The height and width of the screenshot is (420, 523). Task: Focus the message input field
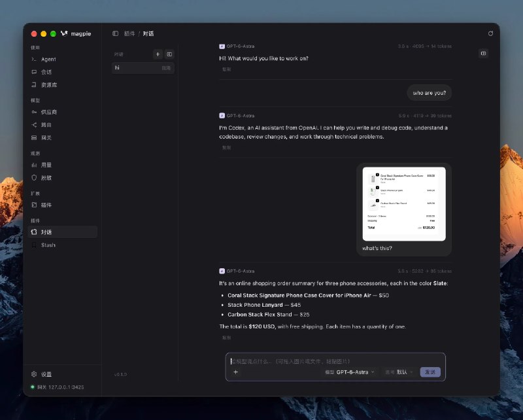tap(335, 361)
